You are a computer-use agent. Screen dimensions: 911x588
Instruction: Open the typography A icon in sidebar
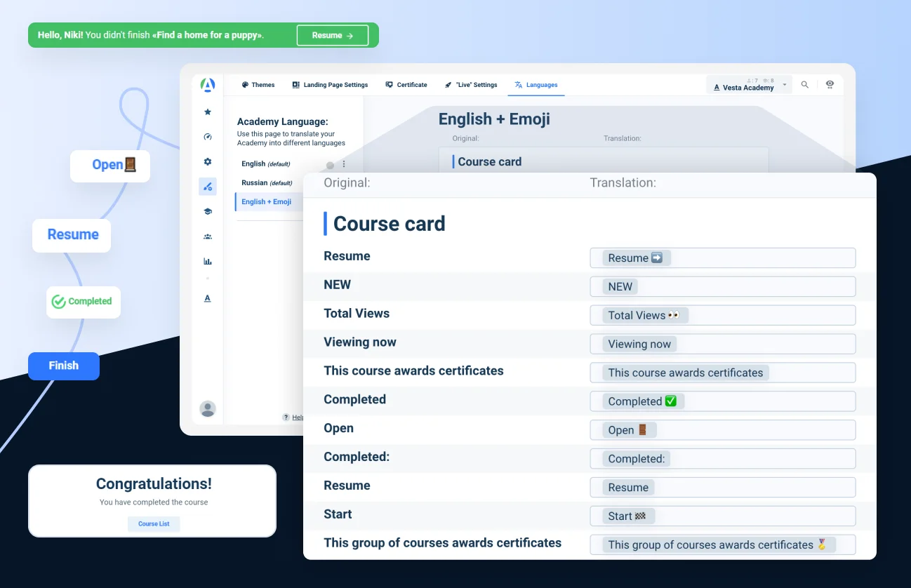tap(207, 298)
